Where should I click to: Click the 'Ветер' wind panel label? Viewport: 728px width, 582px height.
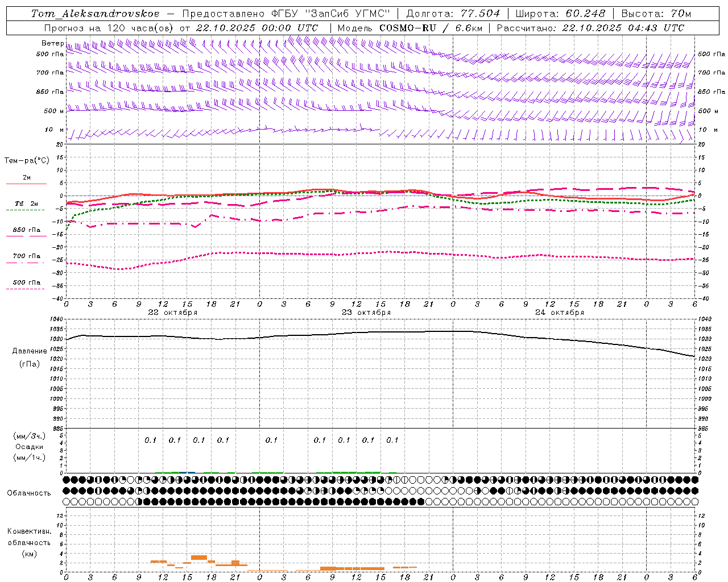[52, 43]
